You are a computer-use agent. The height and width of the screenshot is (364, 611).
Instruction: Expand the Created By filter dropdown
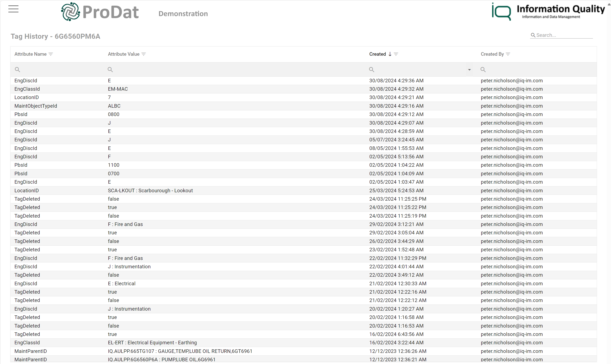[508, 54]
